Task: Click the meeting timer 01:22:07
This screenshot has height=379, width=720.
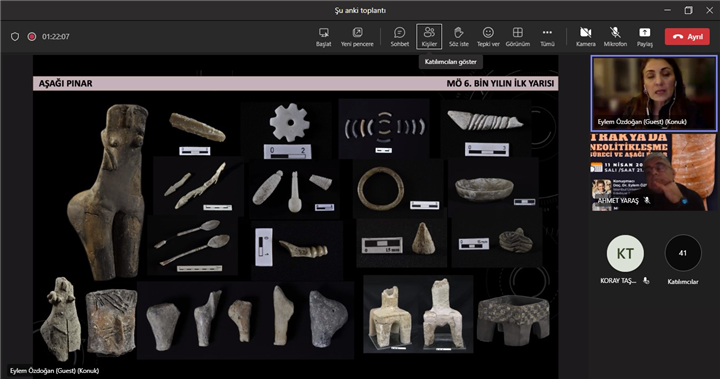Action: (56, 37)
